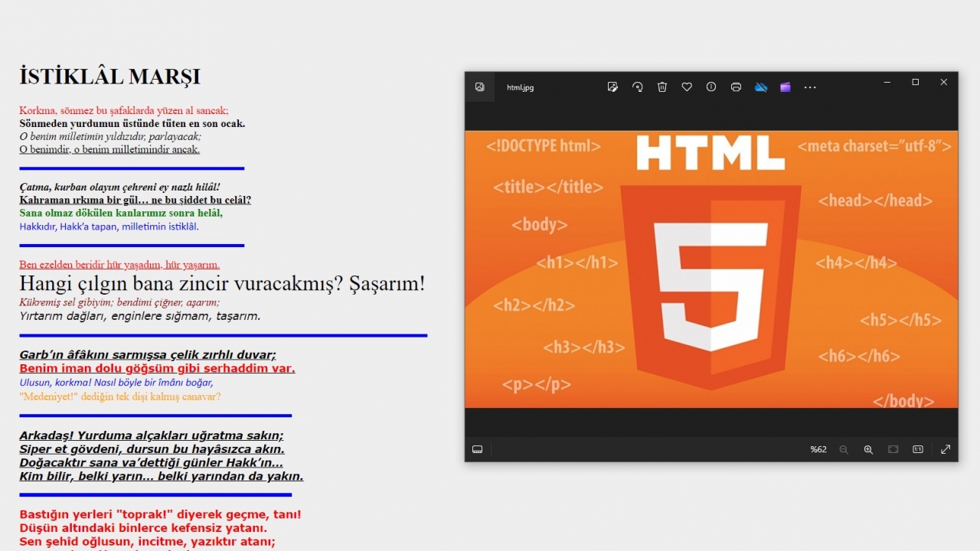Viewport: 980px width, 551px height.
Task: Launch Clipchamp video editor icon
Action: 786,87
